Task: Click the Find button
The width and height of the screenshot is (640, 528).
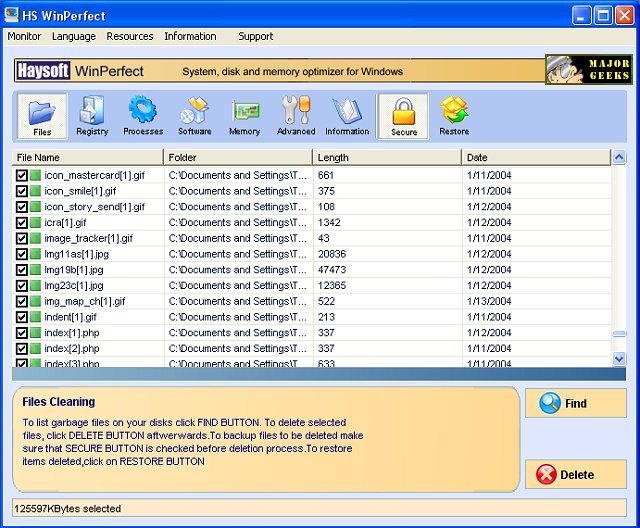Action: pyautogui.click(x=575, y=403)
